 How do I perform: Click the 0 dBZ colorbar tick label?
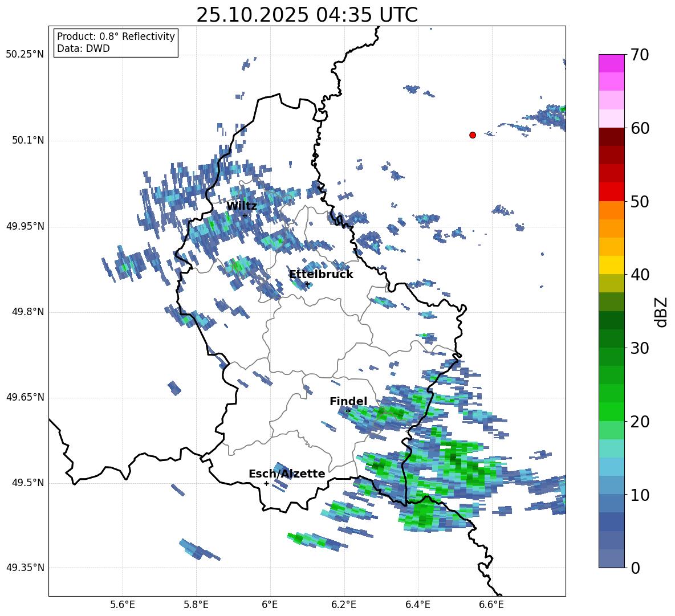[635, 568]
